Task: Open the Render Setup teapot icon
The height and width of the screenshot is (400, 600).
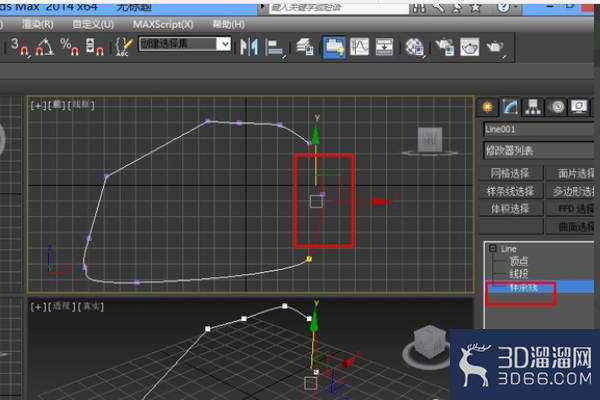Action: tap(445, 47)
